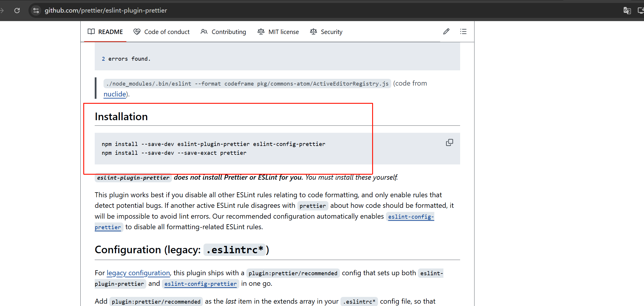
Task: Click the inline 'prettier' code word
Action: point(313,206)
